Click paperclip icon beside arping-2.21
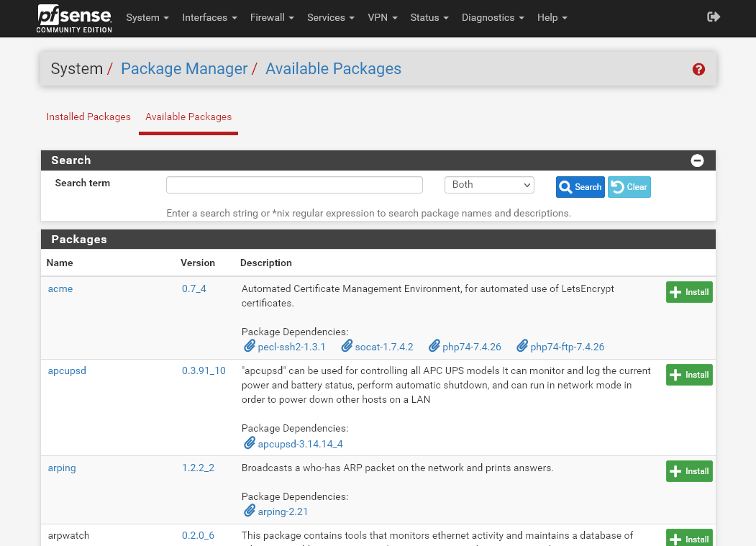The height and width of the screenshot is (546, 756). coord(249,511)
